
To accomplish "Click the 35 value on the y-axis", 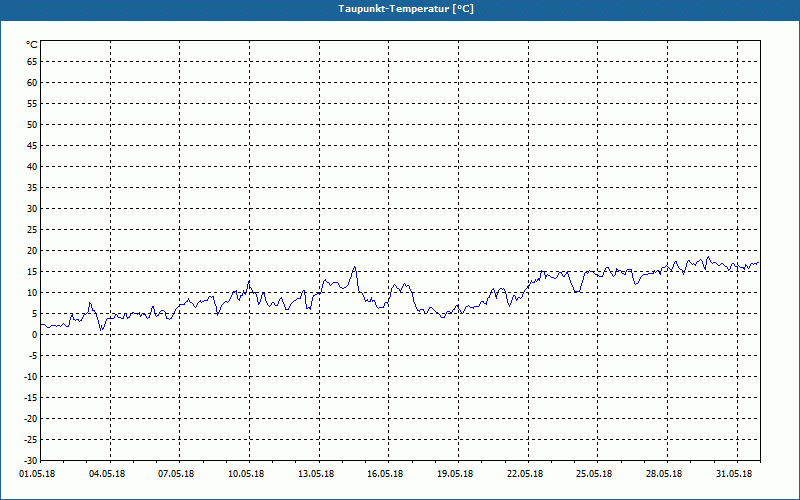I will (x=32, y=188).
